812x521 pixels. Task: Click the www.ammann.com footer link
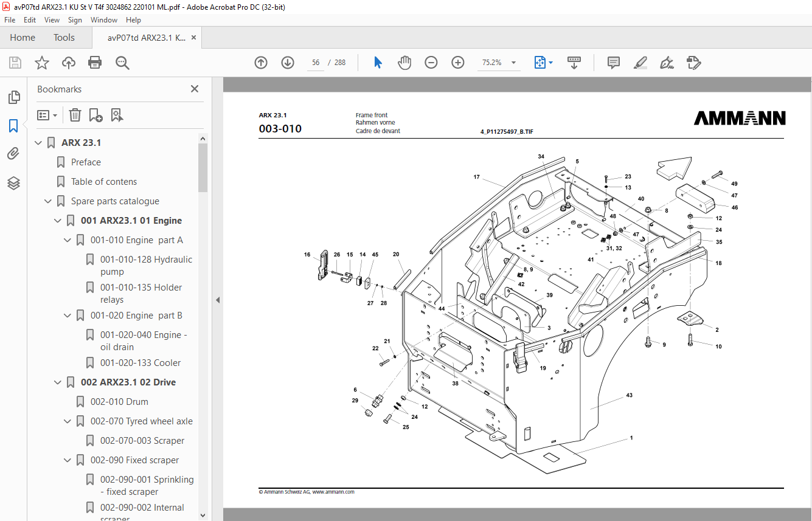[333, 492]
